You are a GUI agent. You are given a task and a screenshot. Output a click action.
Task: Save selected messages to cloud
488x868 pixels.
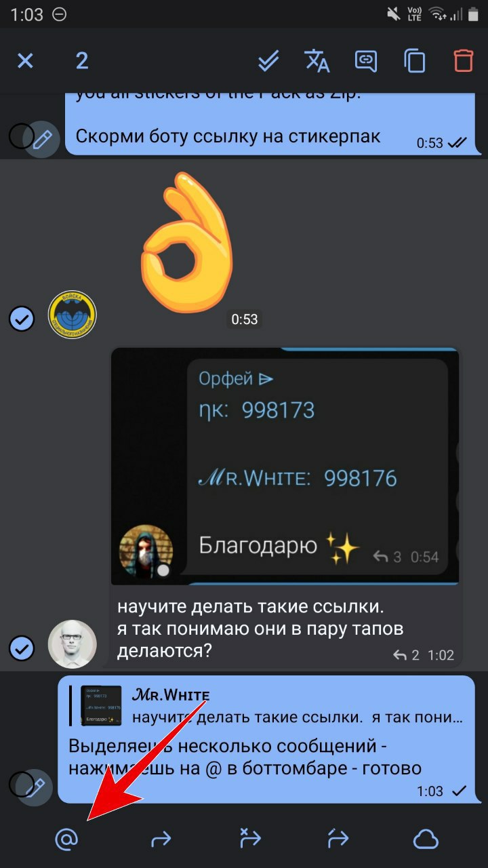pos(426,840)
